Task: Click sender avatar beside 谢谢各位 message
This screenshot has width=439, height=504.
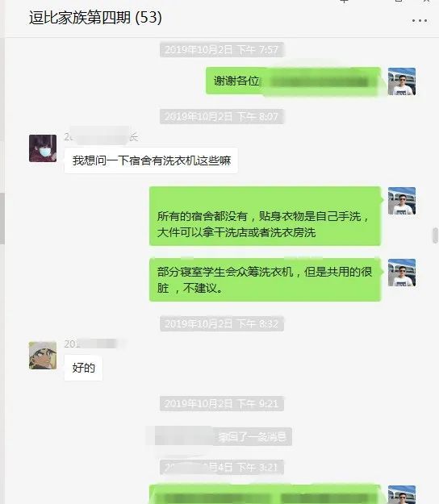Action: (x=402, y=81)
